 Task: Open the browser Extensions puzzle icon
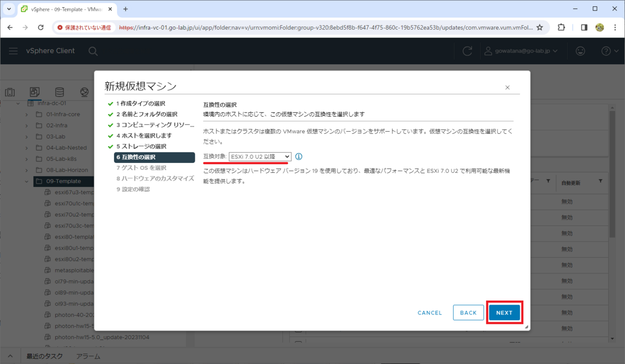[561, 27]
